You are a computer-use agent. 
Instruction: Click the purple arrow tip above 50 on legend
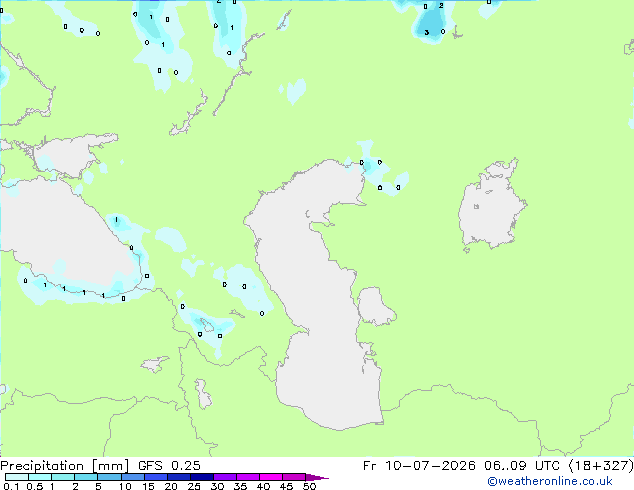[317, 477]
